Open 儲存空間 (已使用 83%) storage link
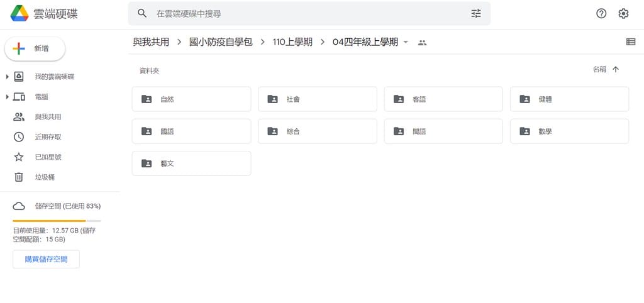644x303 pixels. tap(68, 206)
